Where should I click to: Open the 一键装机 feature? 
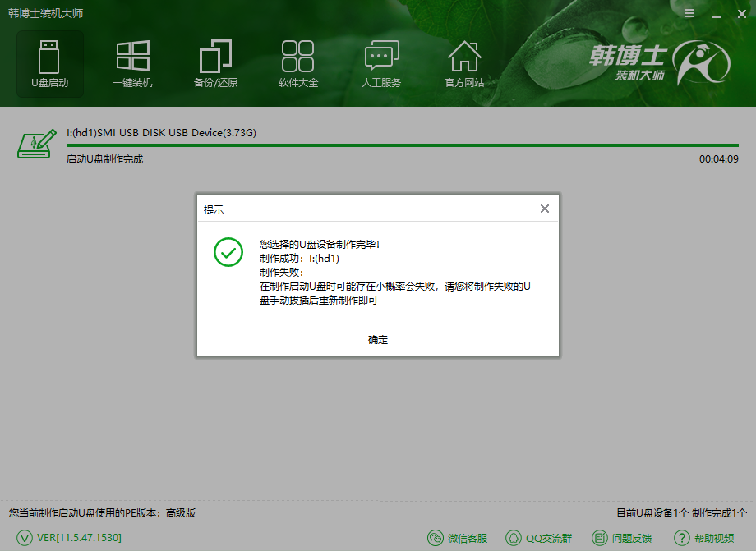click(x=132, y=63)
